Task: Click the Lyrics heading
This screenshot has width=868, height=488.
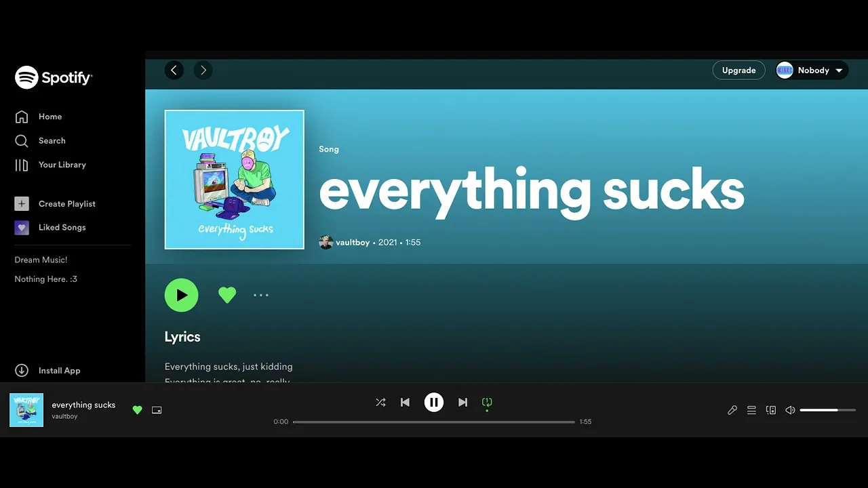Action: 182,337
